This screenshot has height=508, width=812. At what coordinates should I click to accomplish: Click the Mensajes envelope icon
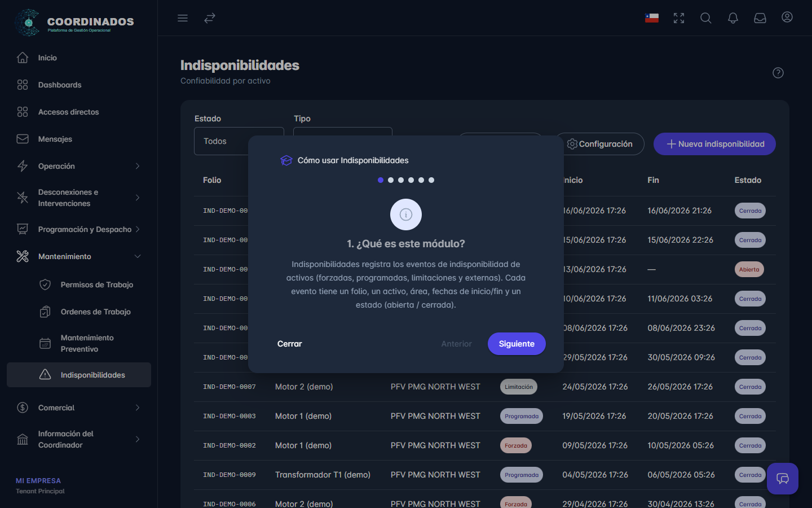pyautogui.click(x=23, y=139)
